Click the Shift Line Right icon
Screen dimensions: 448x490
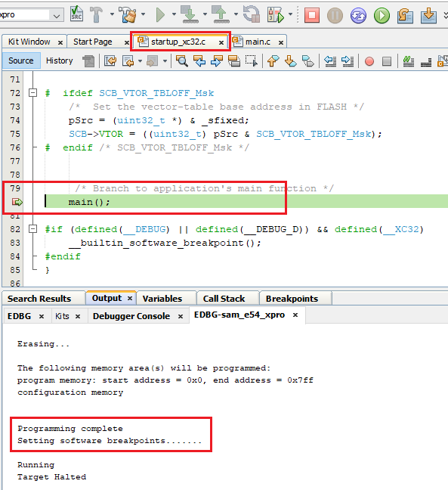[348, 60]
